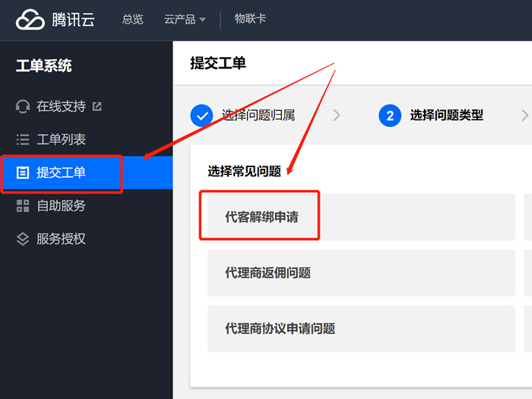Click the external link icon beside 在线支持
The image size is (532, 399).
coord(97,106)
